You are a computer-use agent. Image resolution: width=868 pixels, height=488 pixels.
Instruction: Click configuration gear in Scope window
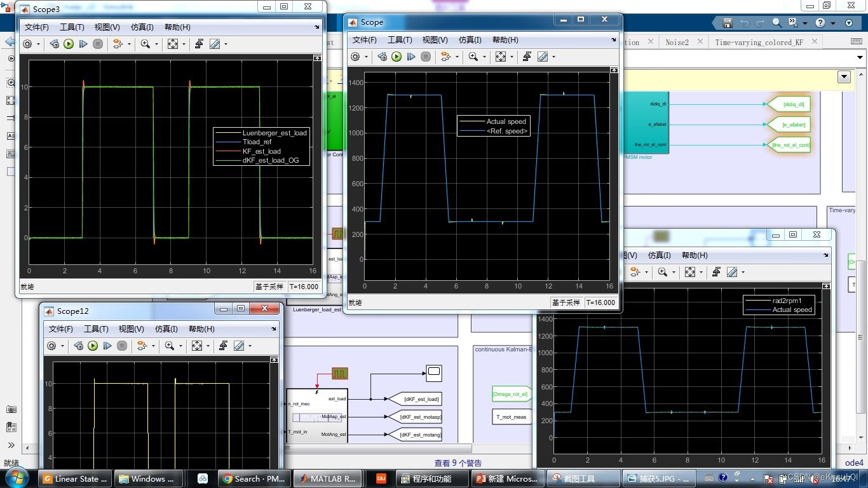pos(355,57)
